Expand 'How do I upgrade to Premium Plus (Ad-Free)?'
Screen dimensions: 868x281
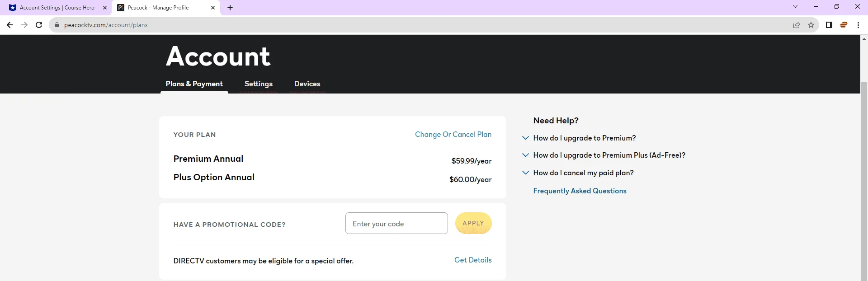click(x=604, y=155)
